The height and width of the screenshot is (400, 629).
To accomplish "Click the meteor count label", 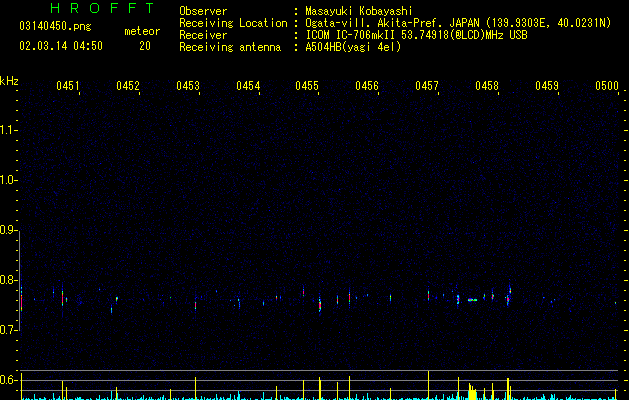I will tap(142, 31).
